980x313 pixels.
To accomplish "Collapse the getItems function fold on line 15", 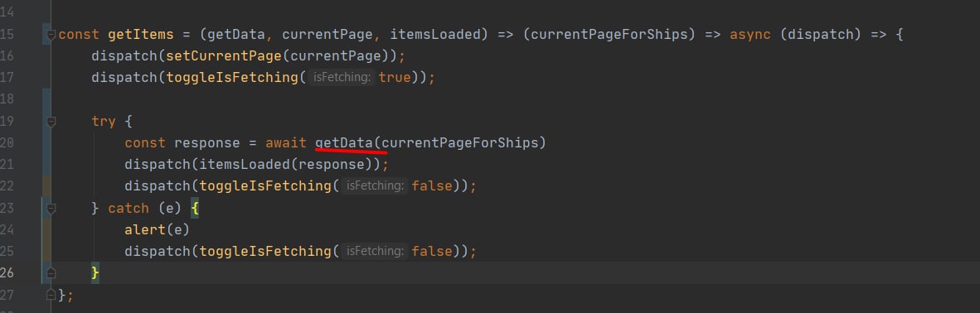I will (51, 34).
